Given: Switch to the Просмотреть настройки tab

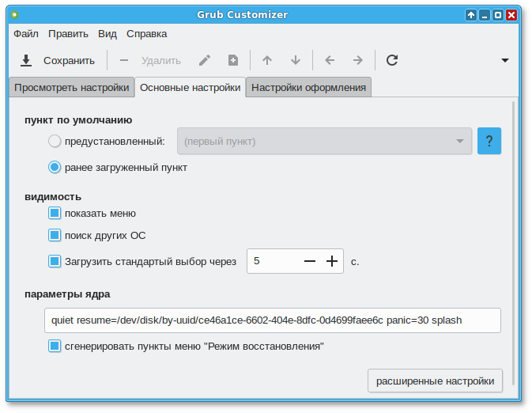Looking at the screenshot, I should [72, 87].
